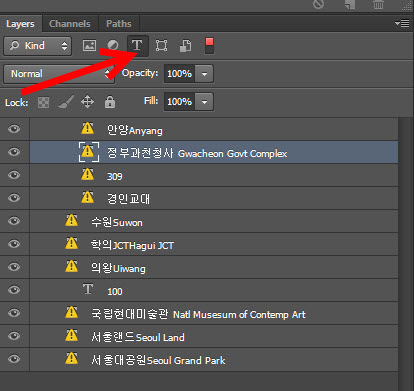Select layer named 안양Anyang

[135, 130]
